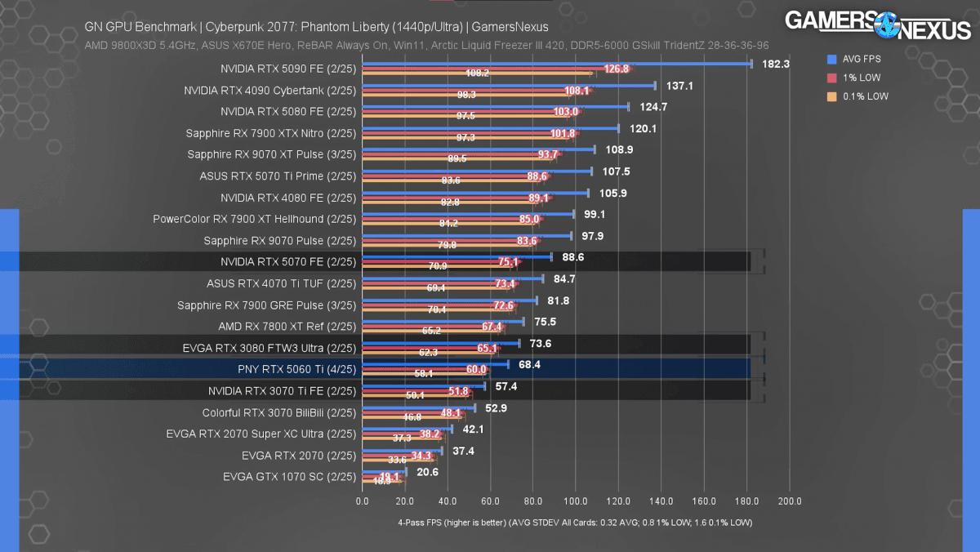
Task: Click the NVIDIA RTX 5090 FE row label
Action: pos(288,68)
